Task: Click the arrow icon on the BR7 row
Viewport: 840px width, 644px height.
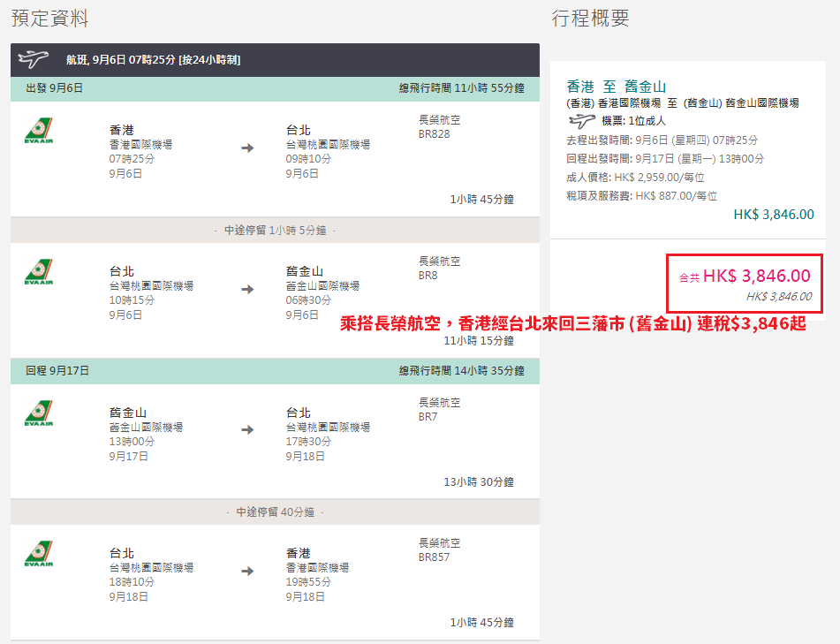Action: click(247, 429)
